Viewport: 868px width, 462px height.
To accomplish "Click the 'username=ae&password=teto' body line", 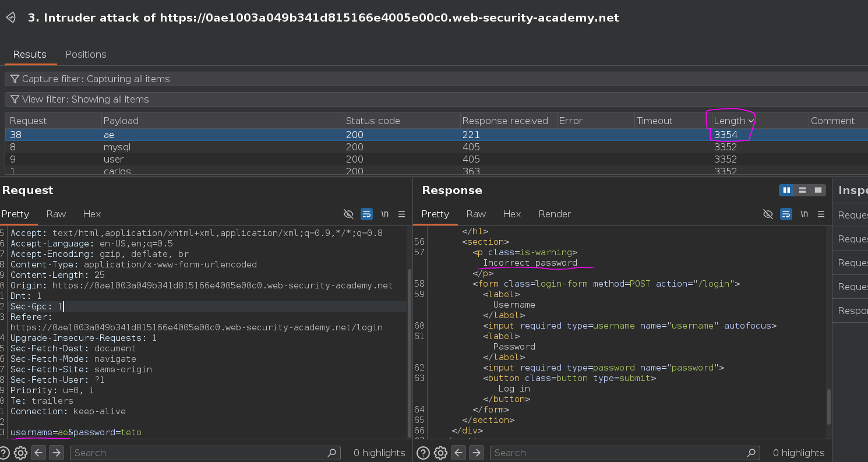I will 76,432.
